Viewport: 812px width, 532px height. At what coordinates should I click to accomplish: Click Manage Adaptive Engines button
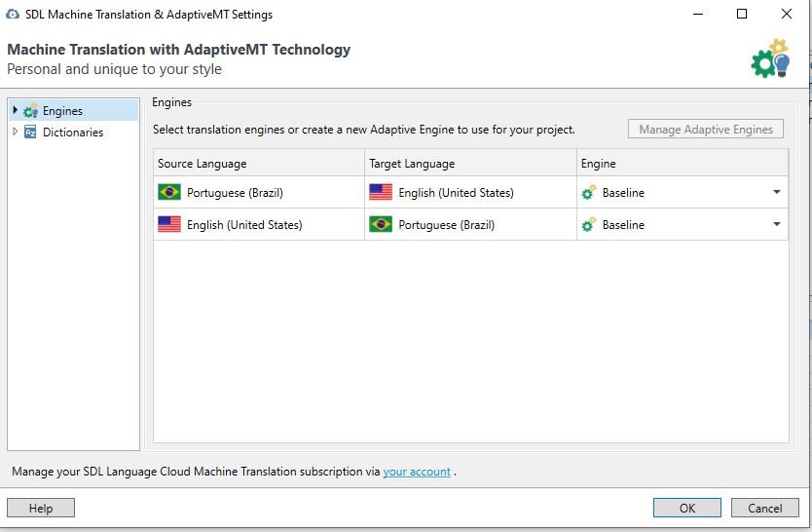pyautogui.click(x=706, y=129)
